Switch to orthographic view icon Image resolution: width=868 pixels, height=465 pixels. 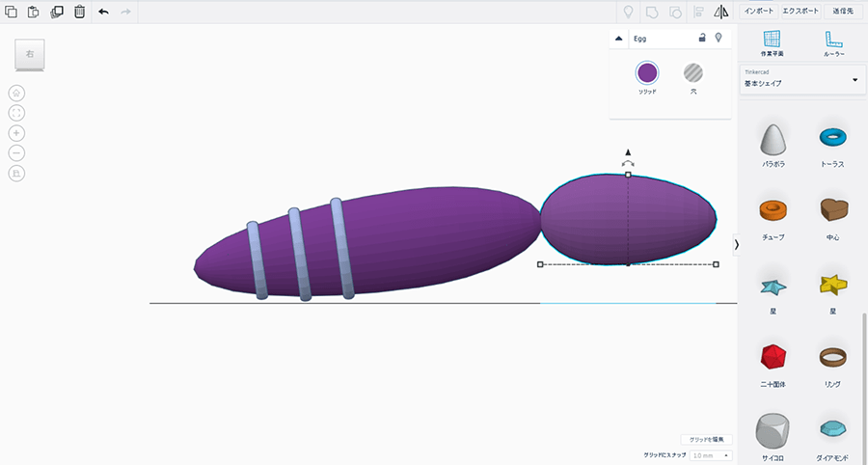click(16, 174)
